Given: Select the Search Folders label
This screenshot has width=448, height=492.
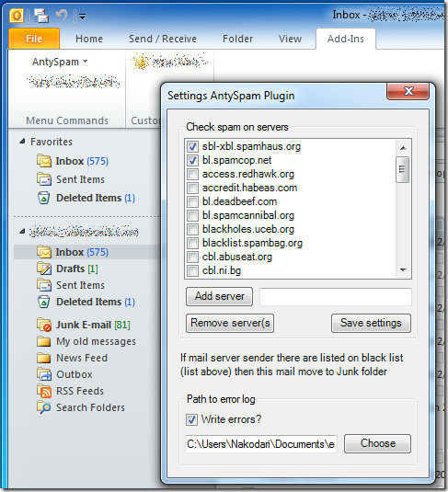Looking at the screenshot, I should [x=90, y=407].
